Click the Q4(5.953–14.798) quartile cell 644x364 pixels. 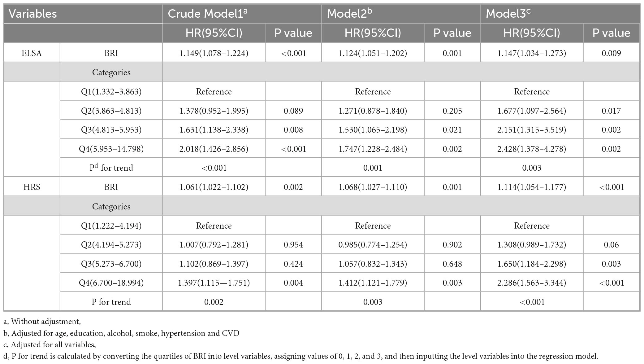coord(111,149)
